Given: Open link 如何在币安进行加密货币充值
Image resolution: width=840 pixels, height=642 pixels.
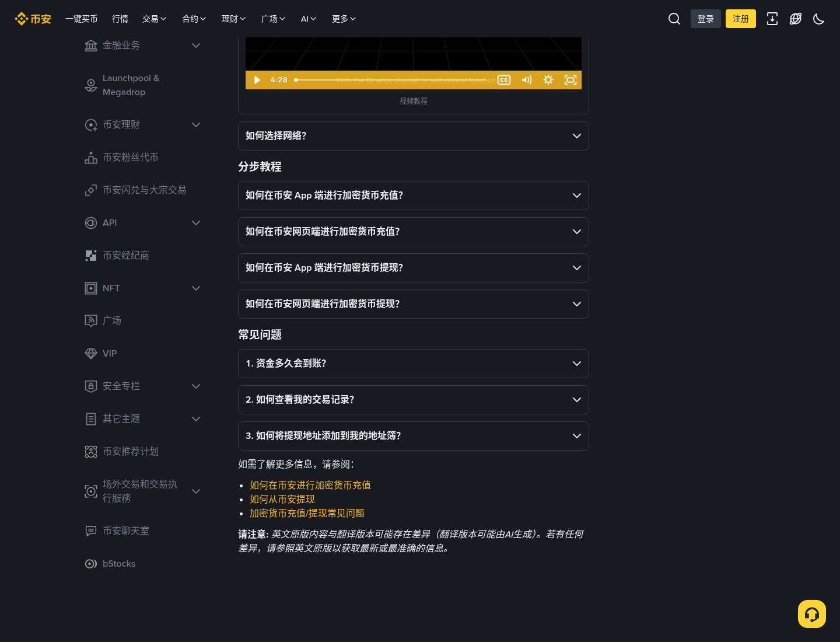Looking at the screenshot, I should coord(310,485).
